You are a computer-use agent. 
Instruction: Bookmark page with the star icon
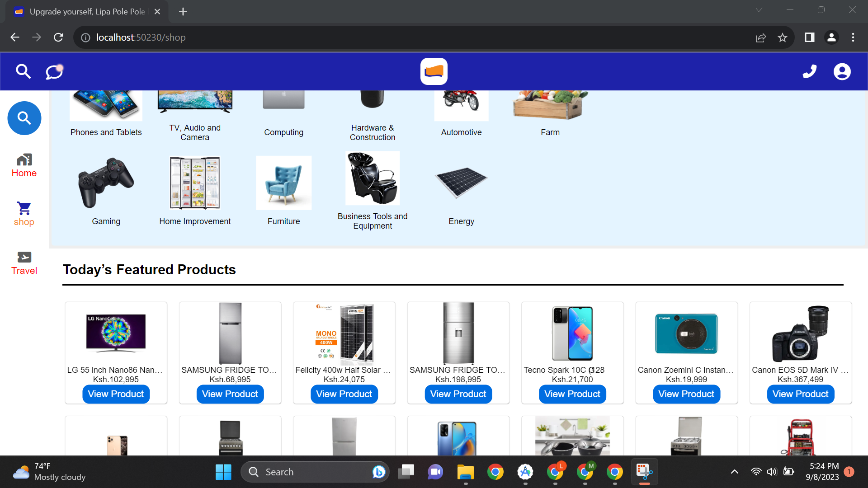(x=783, y=38)
